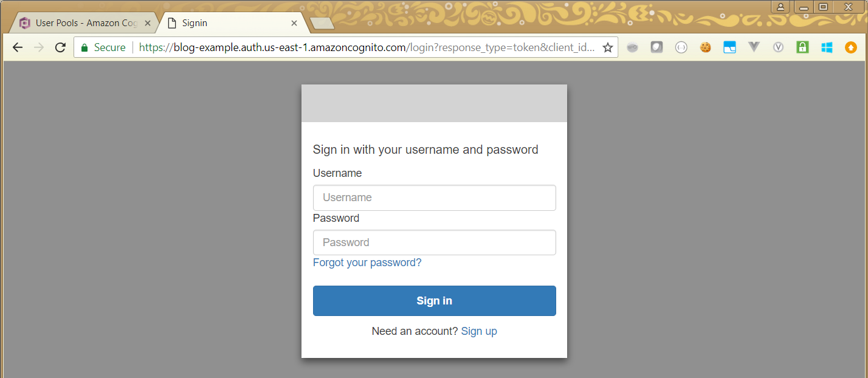The width and height of the screenshot is (868, 378).
Task: Click the blue folder-tab extension icon
Action: click(729, 47)
